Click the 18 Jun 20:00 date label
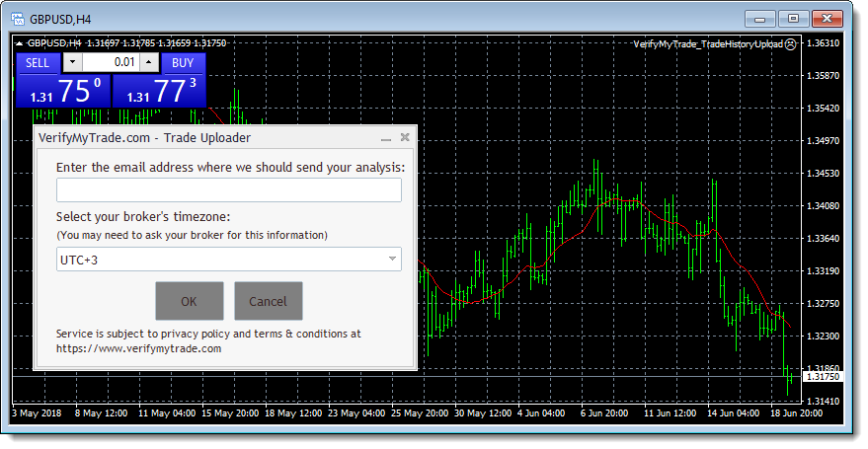The height and width of the screenshot is (449, 868). (x=796, y=413)
